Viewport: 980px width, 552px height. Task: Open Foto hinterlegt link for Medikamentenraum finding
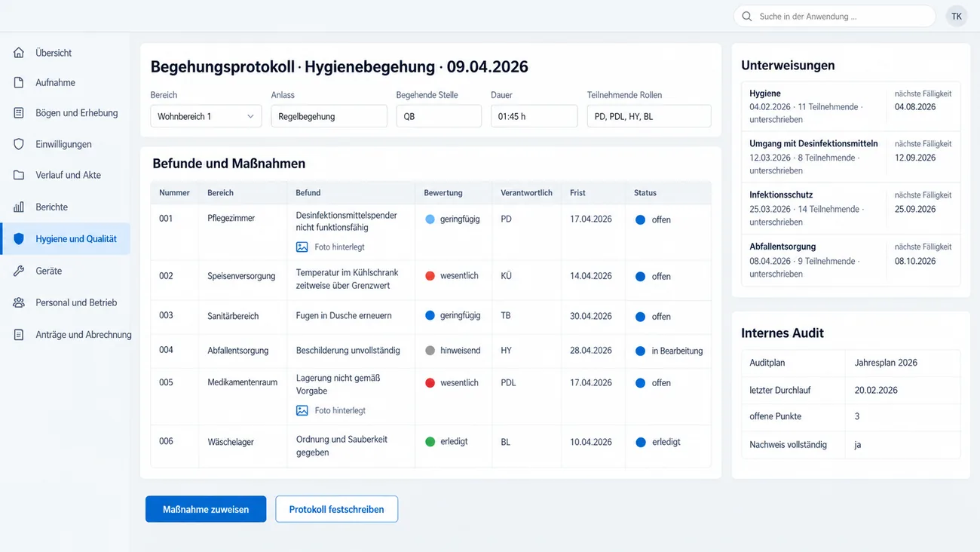339,410
